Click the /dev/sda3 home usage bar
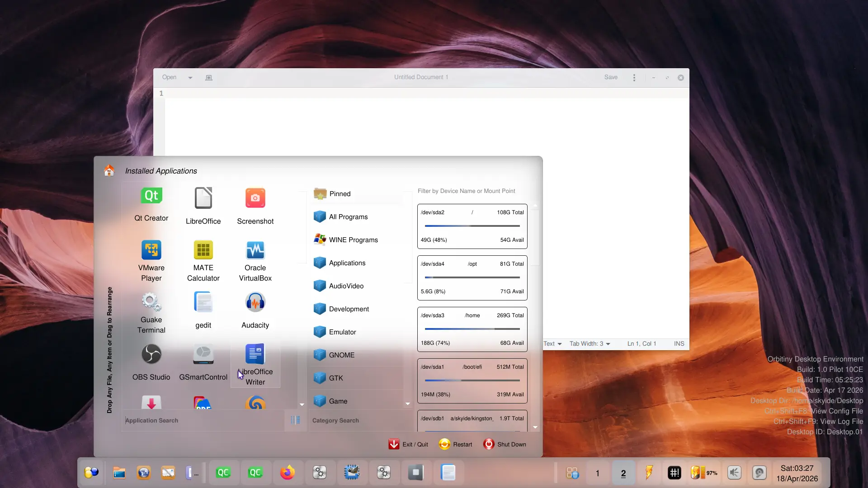868x488 pixels. pos(472,329)
